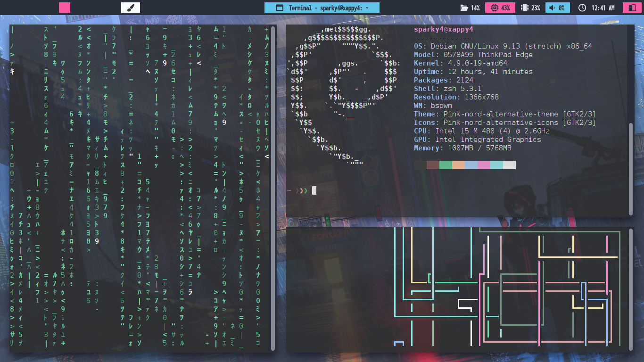
Task: Click the green color block in neofetch
Action: coord(446,165)
